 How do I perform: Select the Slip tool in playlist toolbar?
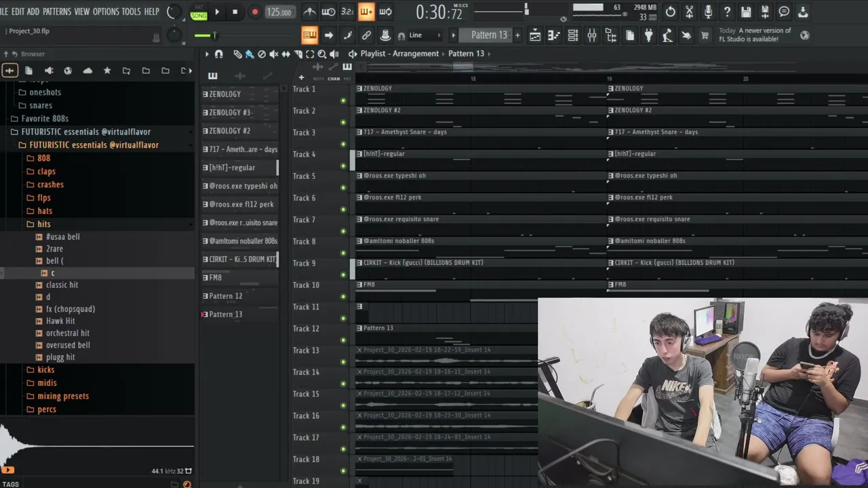286,54
